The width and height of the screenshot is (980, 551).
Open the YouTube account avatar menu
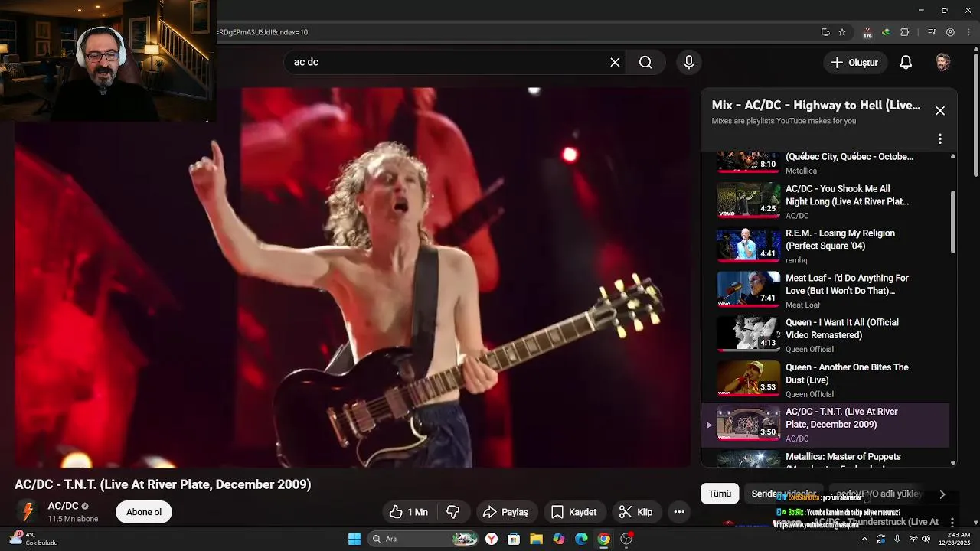943,62
